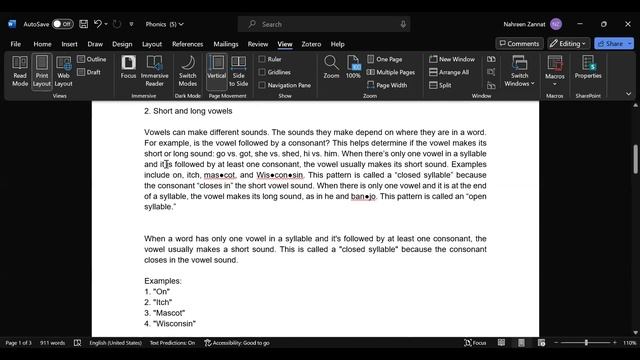Click Synchronous Scrolling icon
The width and height of the screenshot is (640, 360).
(x=491, y=72)
